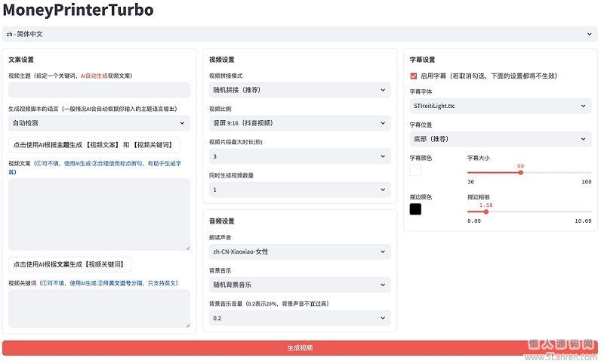Viewport: 604px width, 364px height.
Task: Click the 描边粗细 maximum value 10.00
Action: click(x=583, y=221)
